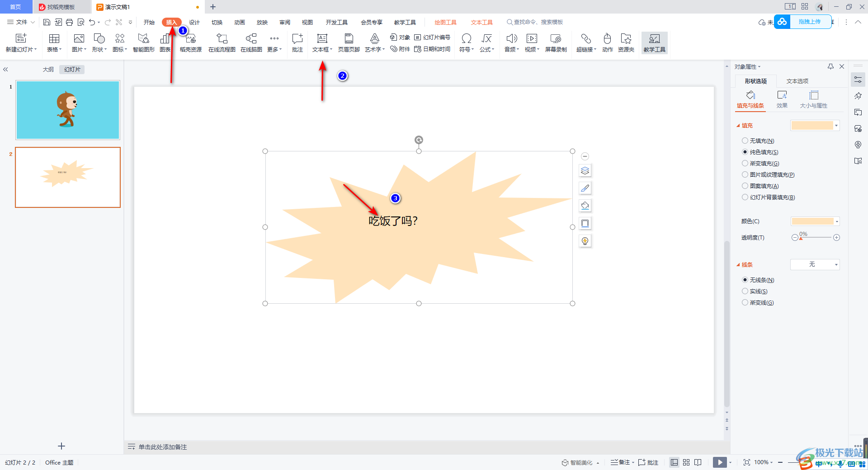Open the 文件 menu dropdown
The height and width of the screenshot is (470, 868).
(x=21, y=22)
